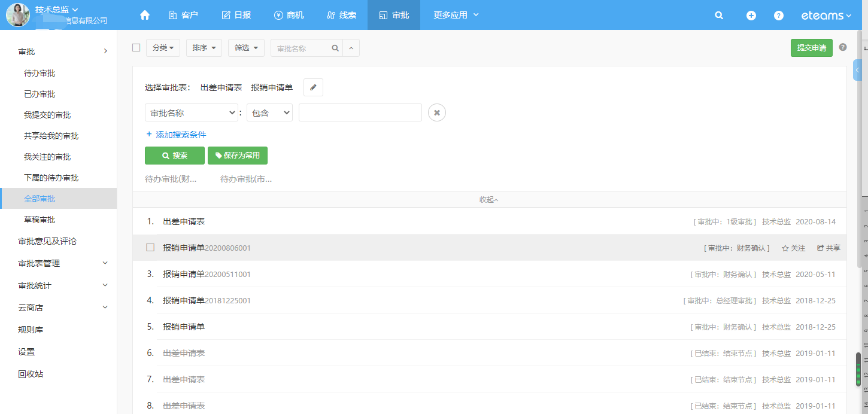Focus the 审批名称 search input
Image resolution: width=868 pixels, height=414 pixels.
coord(301,48)
